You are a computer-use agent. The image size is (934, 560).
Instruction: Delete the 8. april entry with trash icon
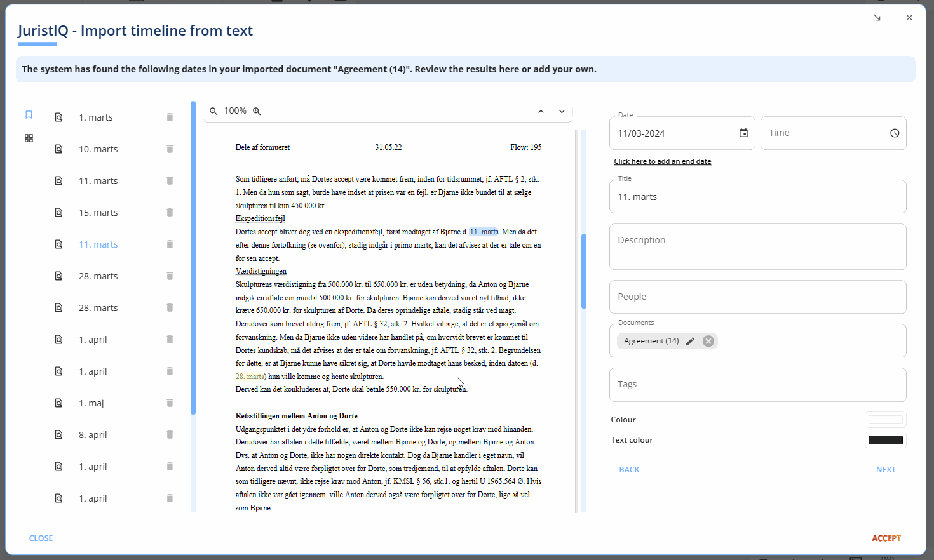[170, 435]
